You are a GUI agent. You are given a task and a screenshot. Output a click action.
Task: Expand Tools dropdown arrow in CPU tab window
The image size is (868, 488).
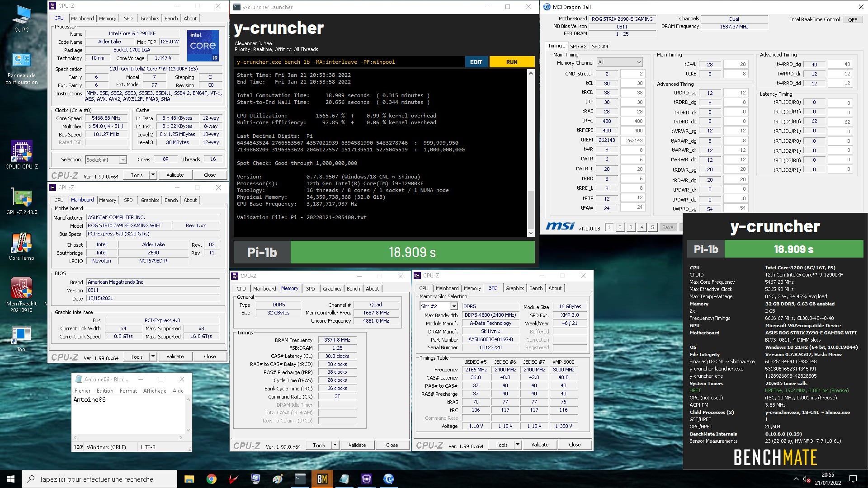click(x=153, y=175)
